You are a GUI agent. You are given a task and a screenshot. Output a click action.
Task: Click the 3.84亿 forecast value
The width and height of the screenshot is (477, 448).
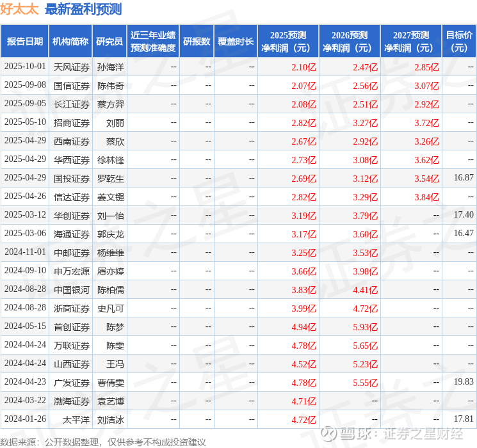point(427,197)
